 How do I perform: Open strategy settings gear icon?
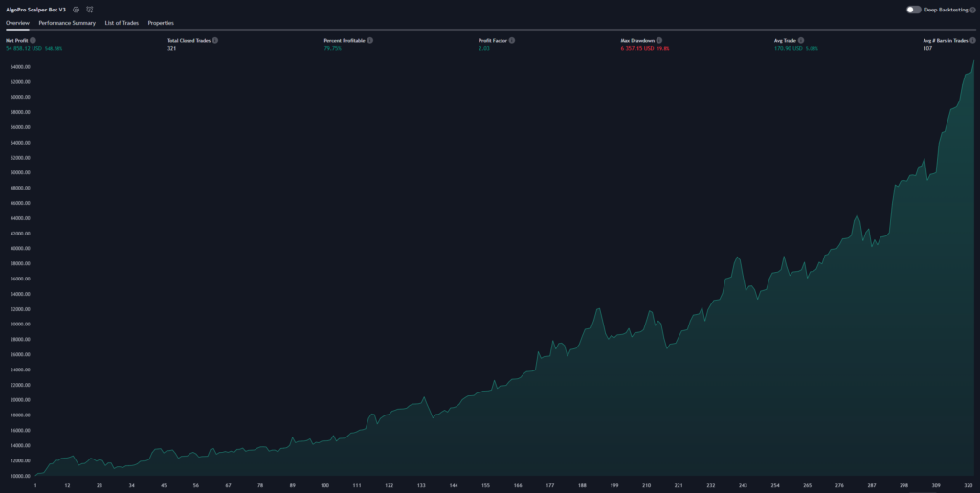point(76,9)
